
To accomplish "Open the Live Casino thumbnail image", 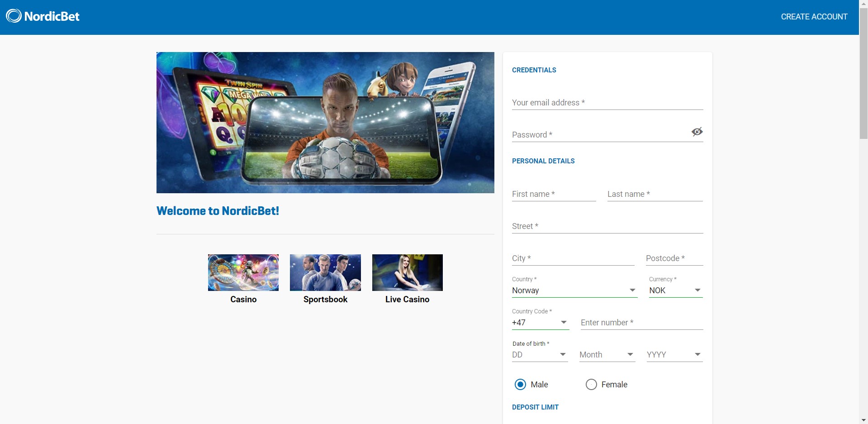I will [x=407, y=272].
